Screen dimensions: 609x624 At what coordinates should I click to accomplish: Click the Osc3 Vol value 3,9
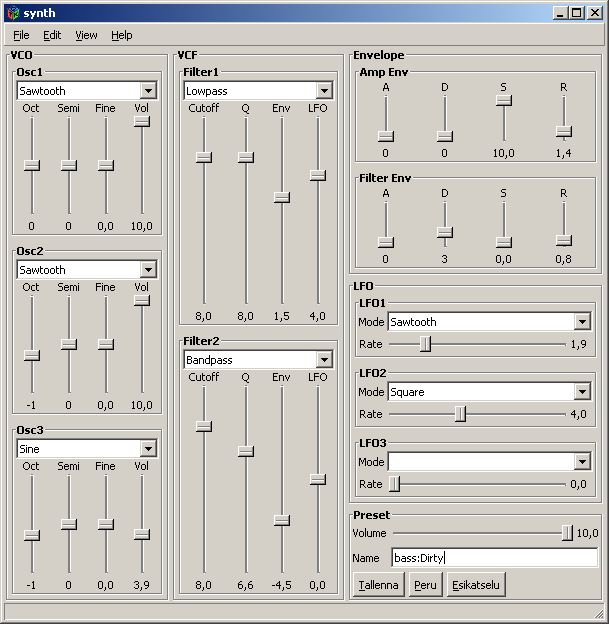tap(141, 585)
